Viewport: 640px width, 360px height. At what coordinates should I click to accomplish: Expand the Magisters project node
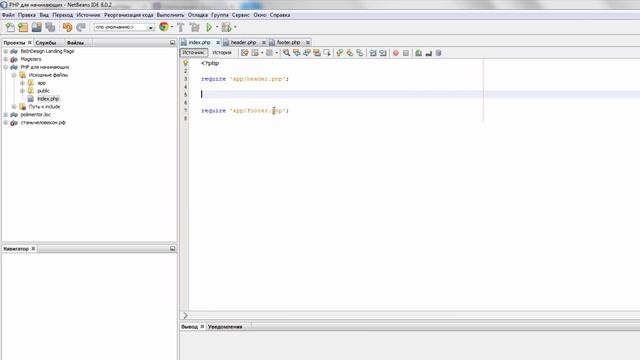pyautogui.click(x=6, y=59)
